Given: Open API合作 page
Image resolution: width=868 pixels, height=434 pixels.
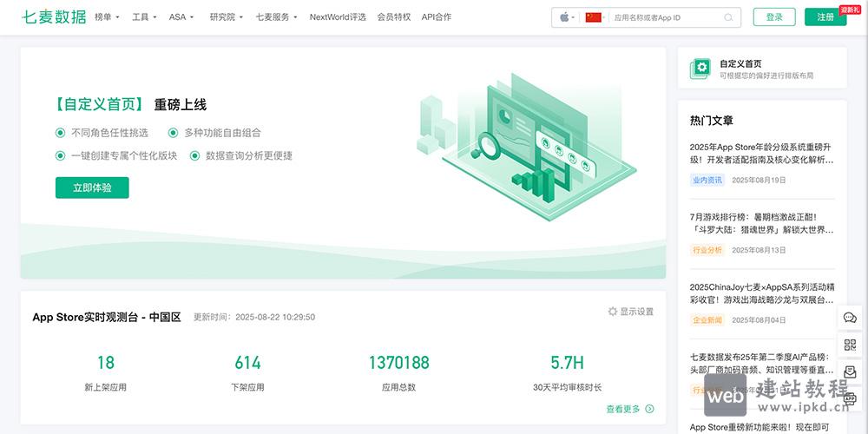Looking at the screenshot, I should tap(437, 17).
